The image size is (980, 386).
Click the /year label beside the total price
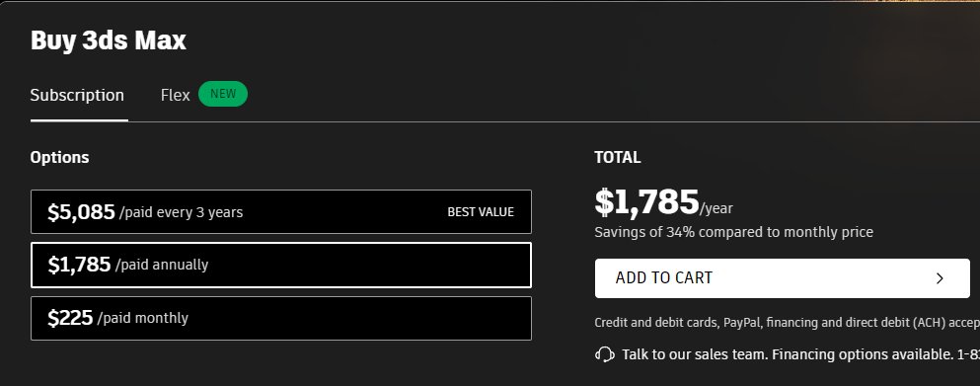tap(716, 208)
